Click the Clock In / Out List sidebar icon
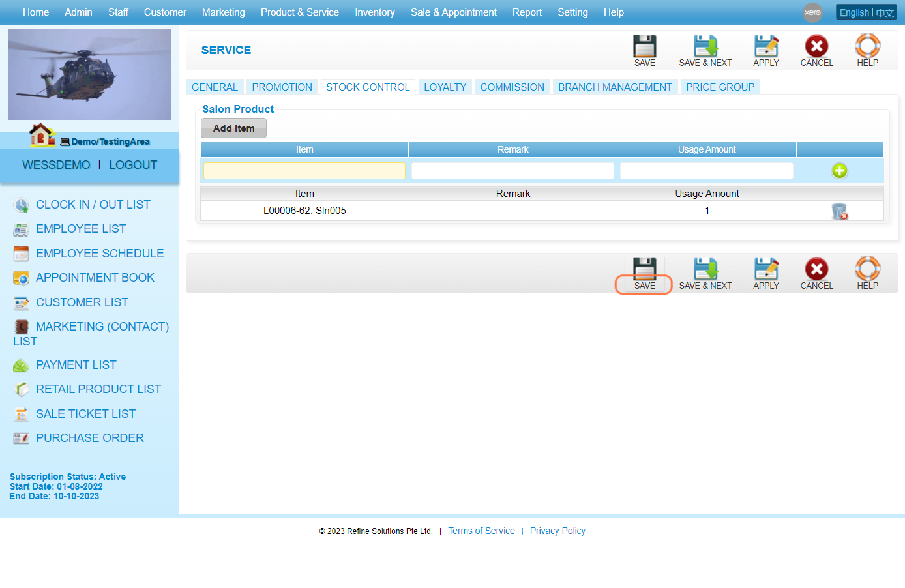The image size is (905, 588). [x=22, y=205]
